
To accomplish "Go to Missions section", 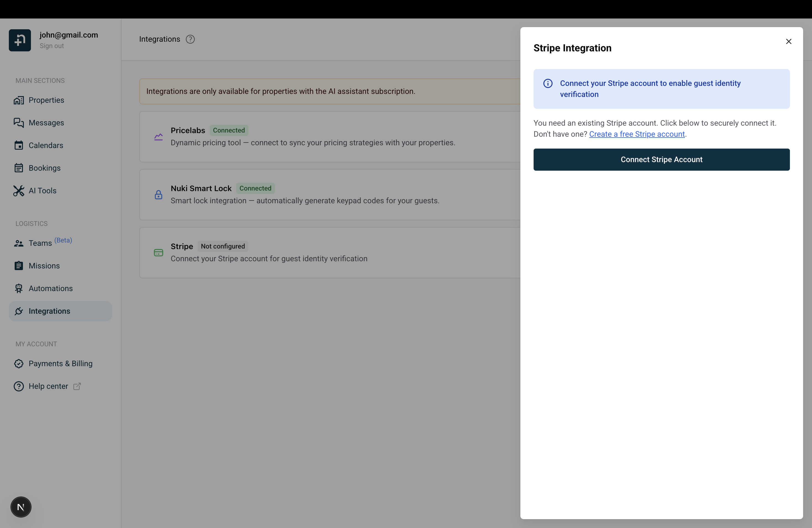I will (x=44, y=266).
